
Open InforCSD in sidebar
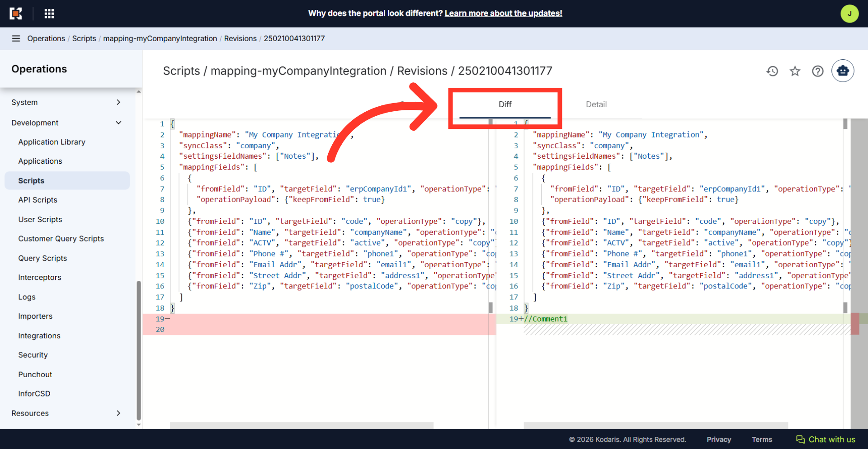pos(34,394)
